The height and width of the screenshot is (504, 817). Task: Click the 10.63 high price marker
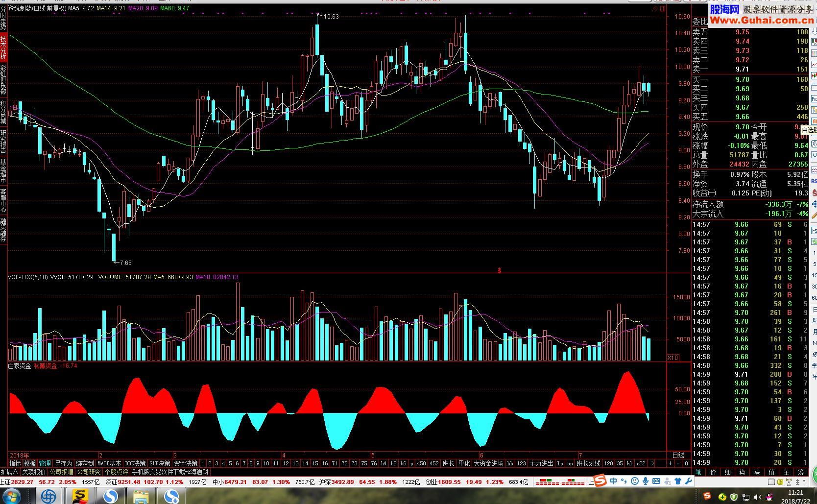(x=331, y=17)
